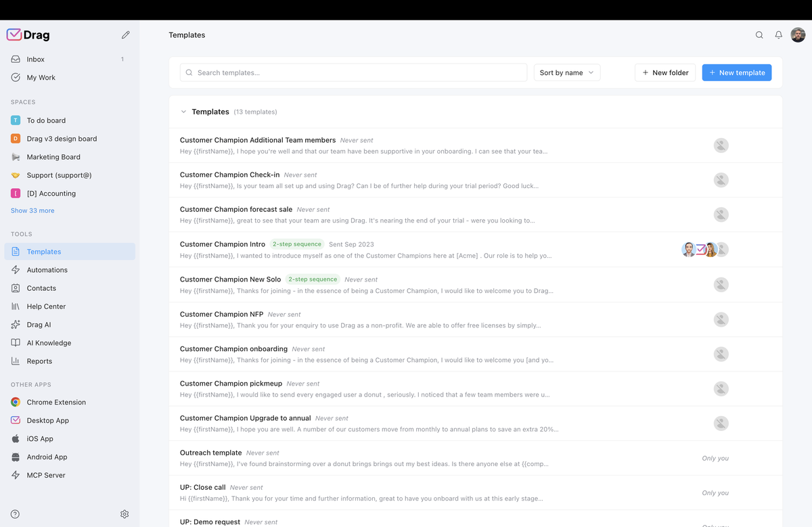Click sharing avatar on Customer Champion Check-in row
The width and height of the screenshot is (812, 527).
click(721, 180)
